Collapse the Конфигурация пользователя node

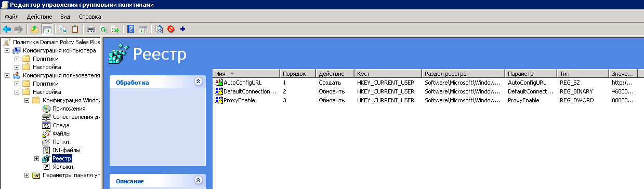pos(7,75)
